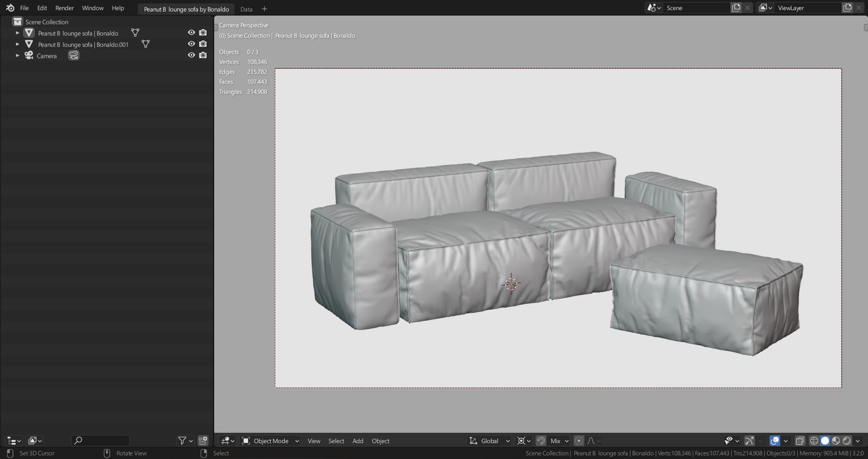Click the Blender logo icon
This screenshot has height=459, width=868.
click(x=10, y=8)
